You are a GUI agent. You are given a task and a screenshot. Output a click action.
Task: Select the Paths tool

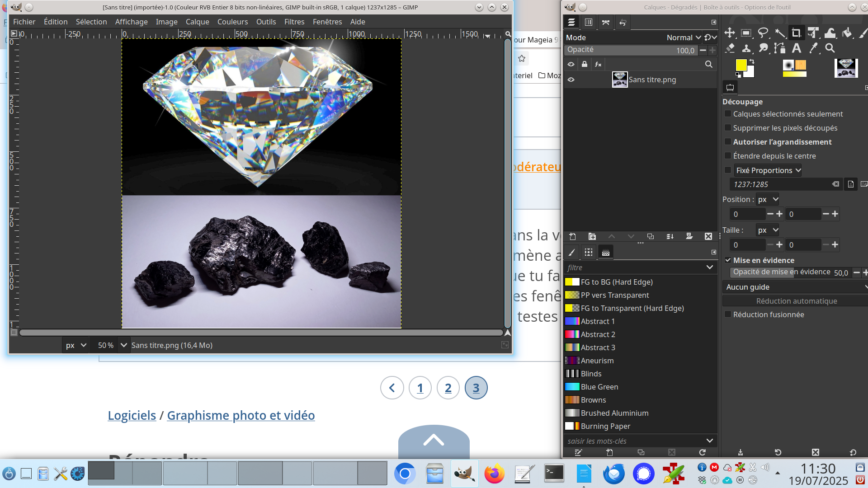(x=779, y=48)
